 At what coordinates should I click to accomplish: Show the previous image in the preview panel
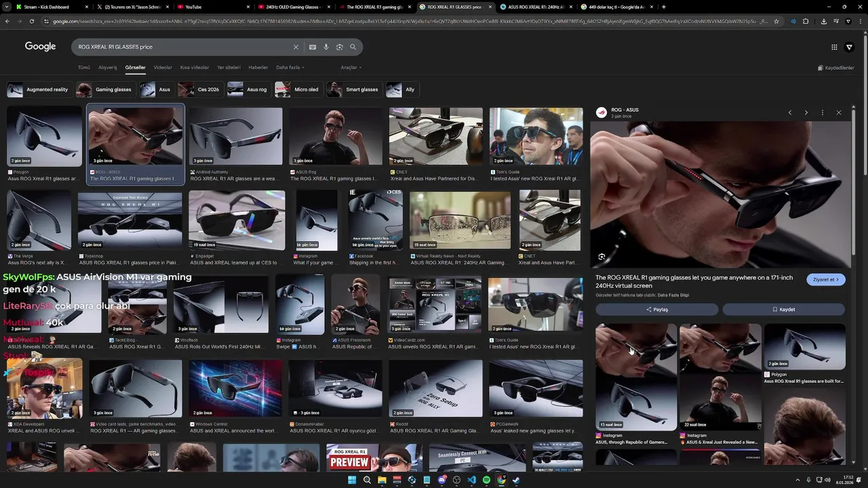tap(790, 113)
